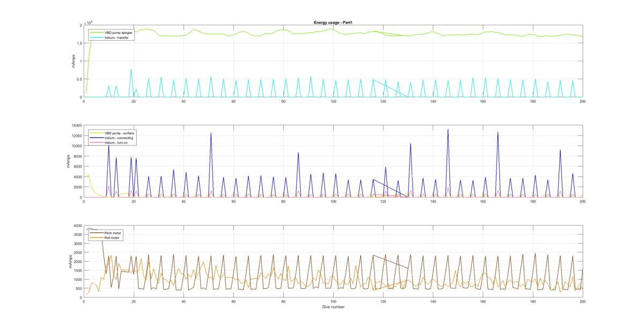Click y-tick '3500' on bottom plot
Image resolution: width=644 pixels, height=334 pixels.
tap(77, 235)
